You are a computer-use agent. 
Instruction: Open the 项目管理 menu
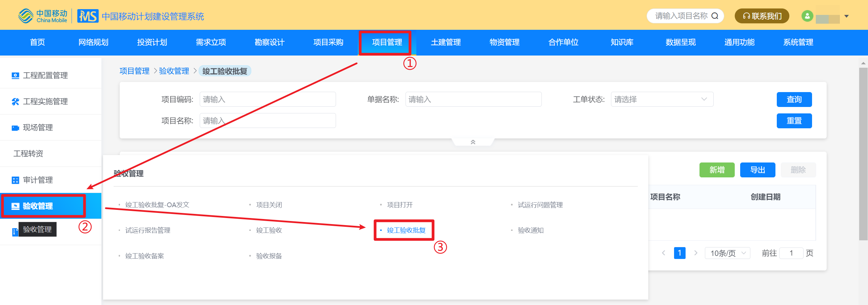[387, 42]
